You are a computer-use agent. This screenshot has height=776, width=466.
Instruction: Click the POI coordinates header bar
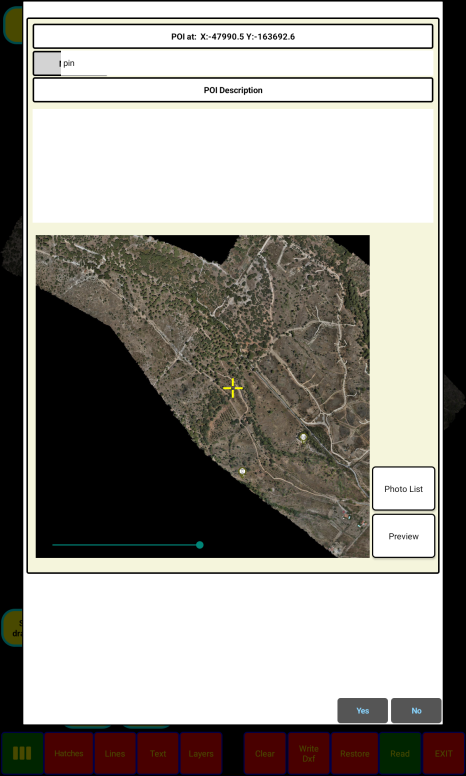(233, 36)
